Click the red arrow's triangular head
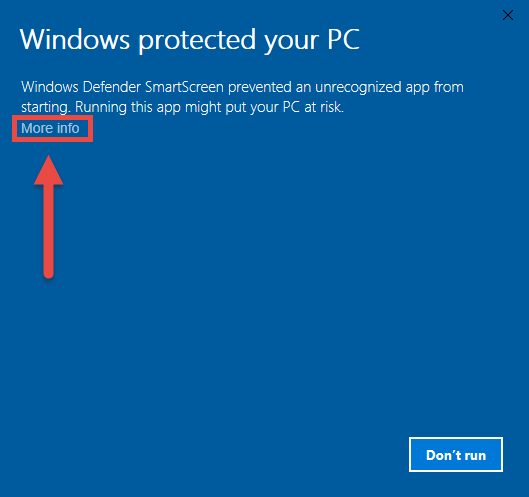This screenshot has height=497, width=529. tap(49, 170)
